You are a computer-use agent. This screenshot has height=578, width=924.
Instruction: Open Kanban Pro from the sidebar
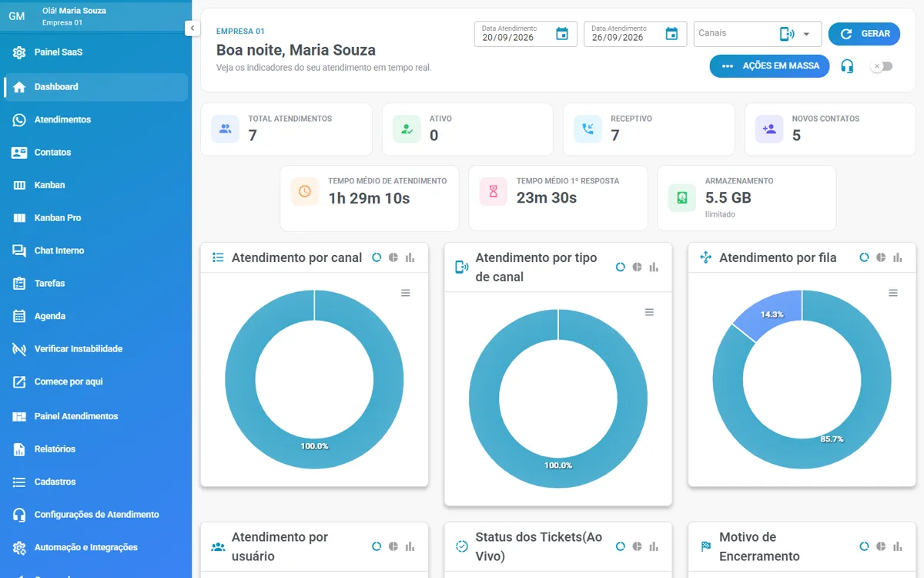pyautogui.click(x=95, y=218)
